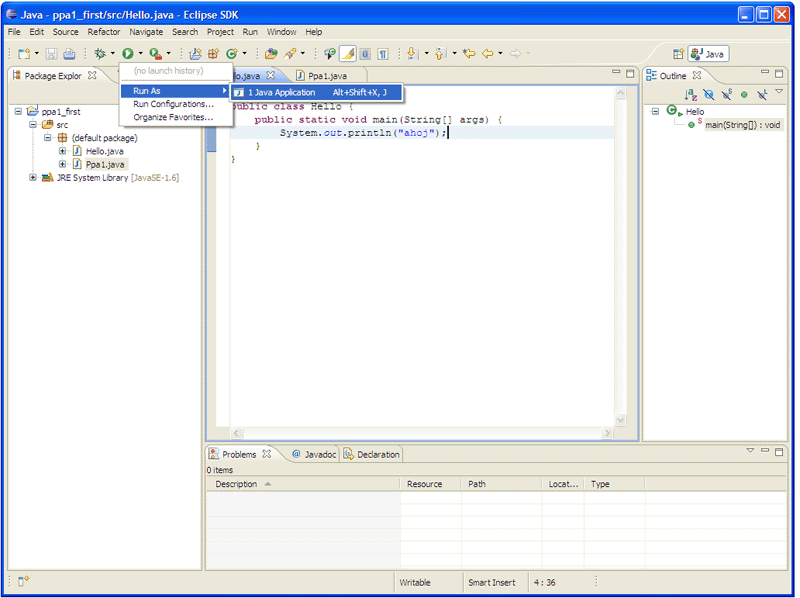Click the Outline Sort alphabetically icon
Image resolution: width=800 pixels, height=598 pixels.
(690, 94)
